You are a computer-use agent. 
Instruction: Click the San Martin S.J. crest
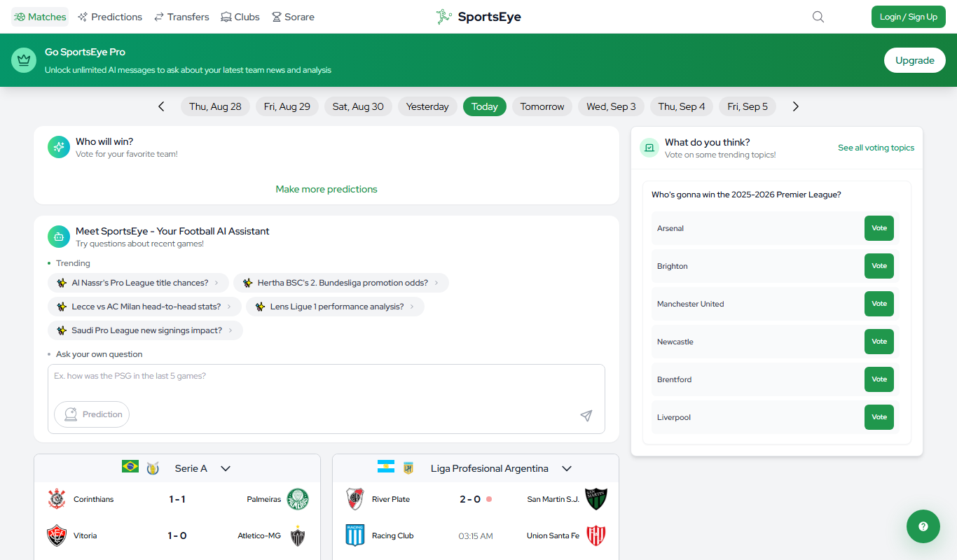click(596, 499)
